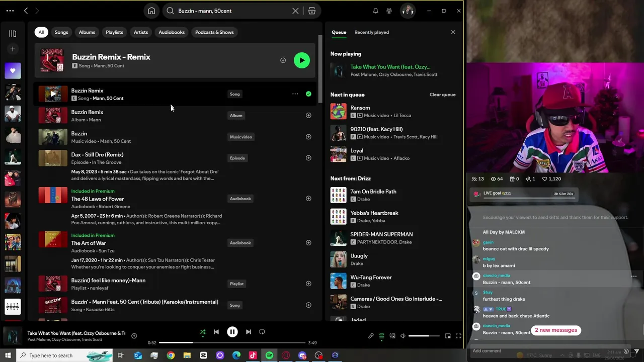Filter results by Songs
This screenshot has height=362, width=644.
point(61,32)
